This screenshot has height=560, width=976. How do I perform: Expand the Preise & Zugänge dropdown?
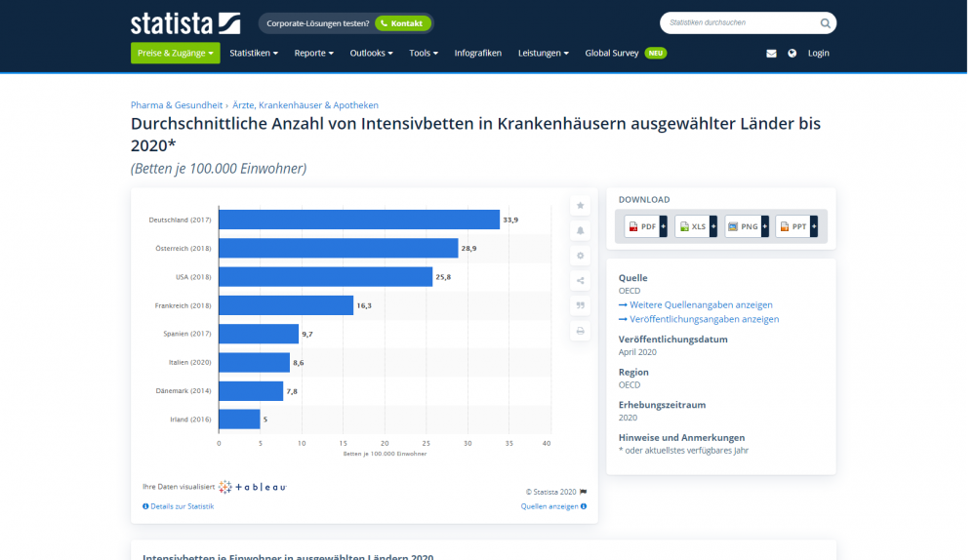(176, 53)
